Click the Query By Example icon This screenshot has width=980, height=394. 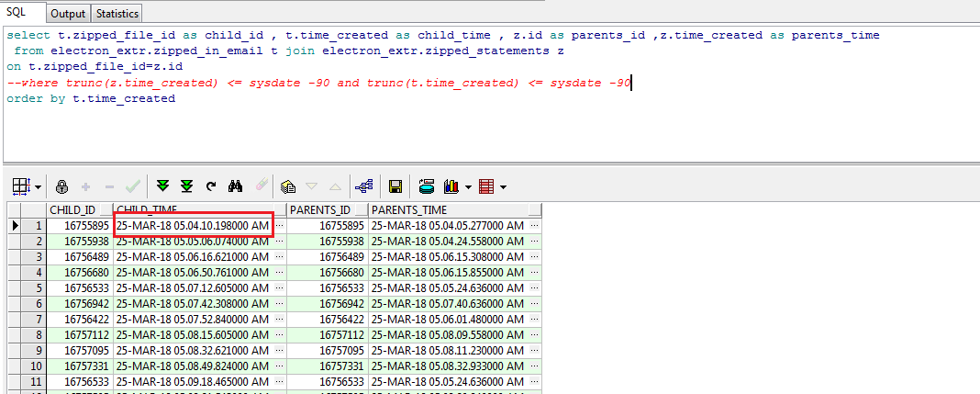(x=287, y=186)
